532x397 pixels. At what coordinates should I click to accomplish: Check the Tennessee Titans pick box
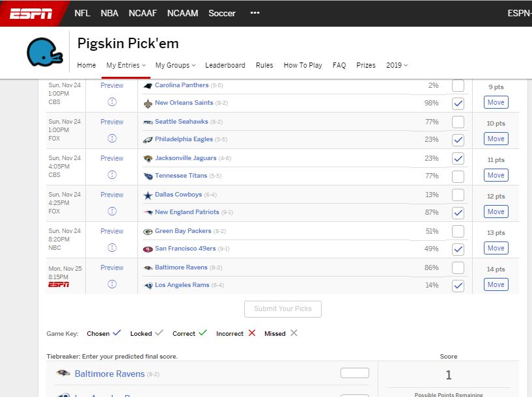tap(458, 176)
